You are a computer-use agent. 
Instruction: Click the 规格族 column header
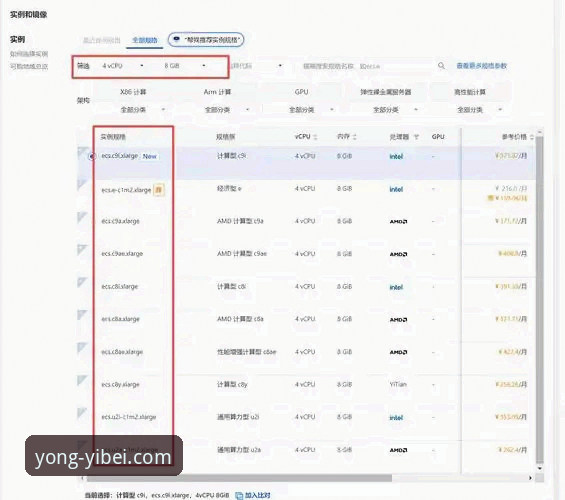225,137
